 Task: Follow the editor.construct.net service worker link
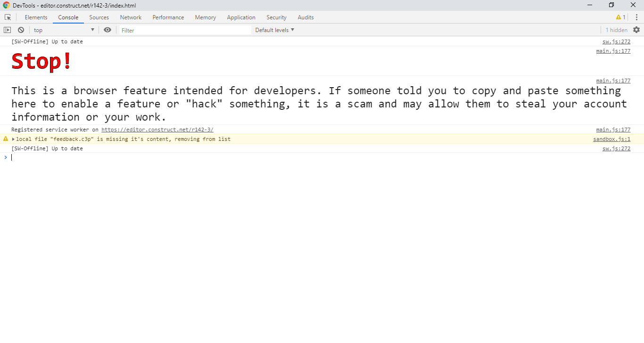point(157,129)
